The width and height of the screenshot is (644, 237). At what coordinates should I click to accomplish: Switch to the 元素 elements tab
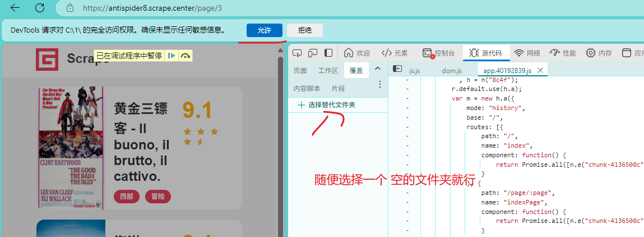click(395, 53)
